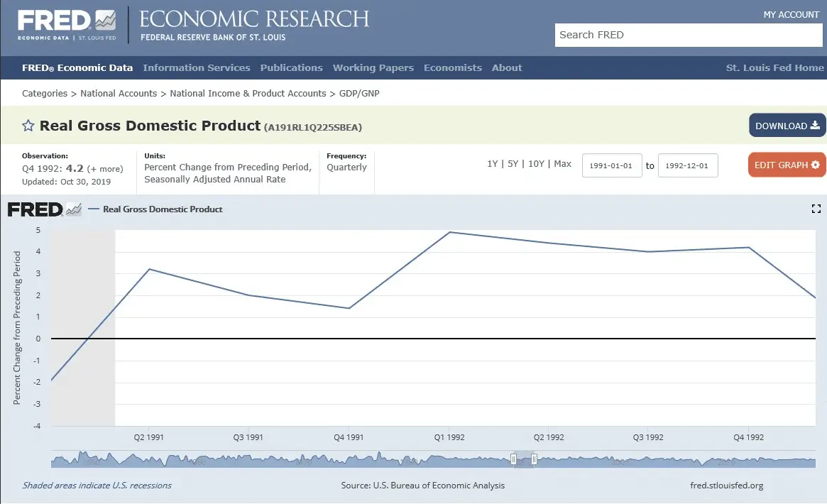This screenshot has width=827, height=504.
Task: Select the 5Y date range
Action: [513, 164]
